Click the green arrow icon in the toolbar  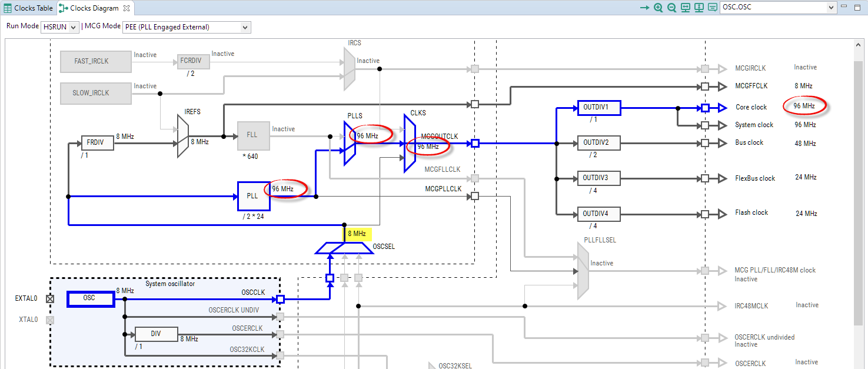pyautogui.click(x=644, y=8)
